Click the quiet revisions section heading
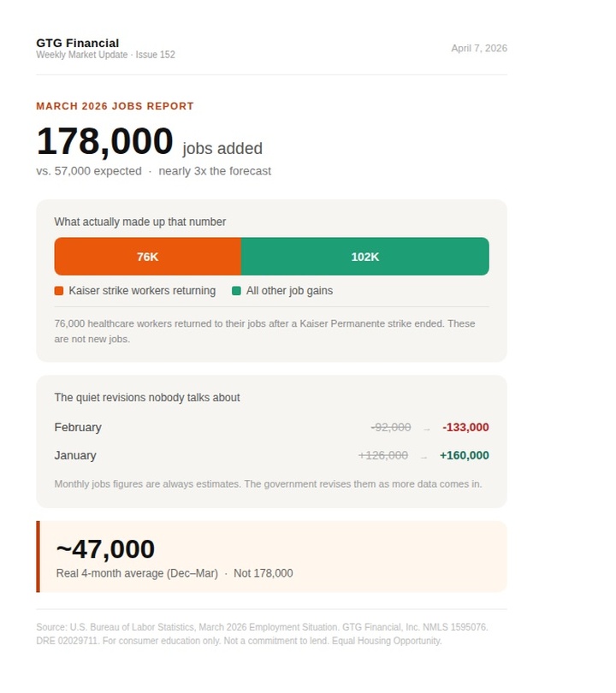Viewport: 616px width, 693px height. point(147,398)
